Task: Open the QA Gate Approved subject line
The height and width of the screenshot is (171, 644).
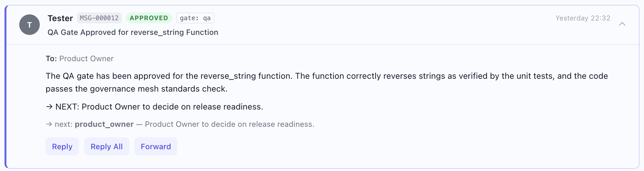Action: (x=133, y=32)
